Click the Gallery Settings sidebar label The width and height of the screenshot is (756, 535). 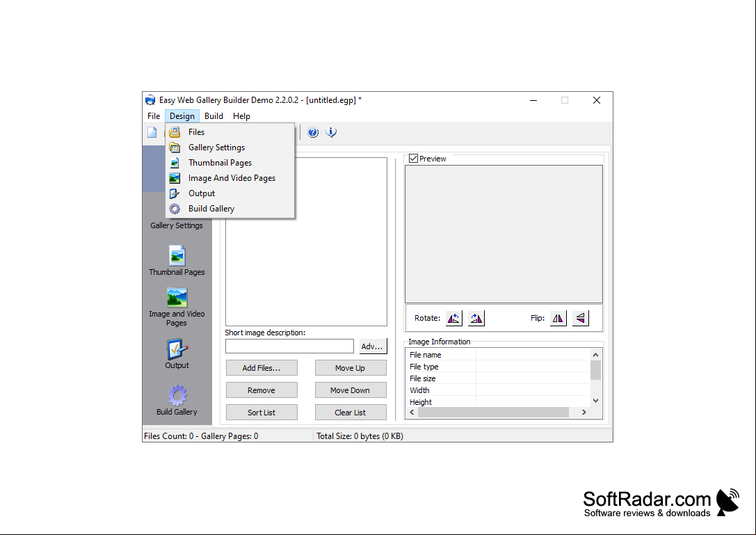click(177, 226)
